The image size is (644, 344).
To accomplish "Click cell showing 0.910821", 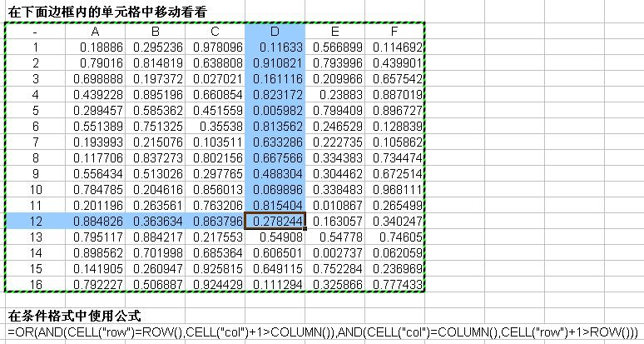I will 275,62.
